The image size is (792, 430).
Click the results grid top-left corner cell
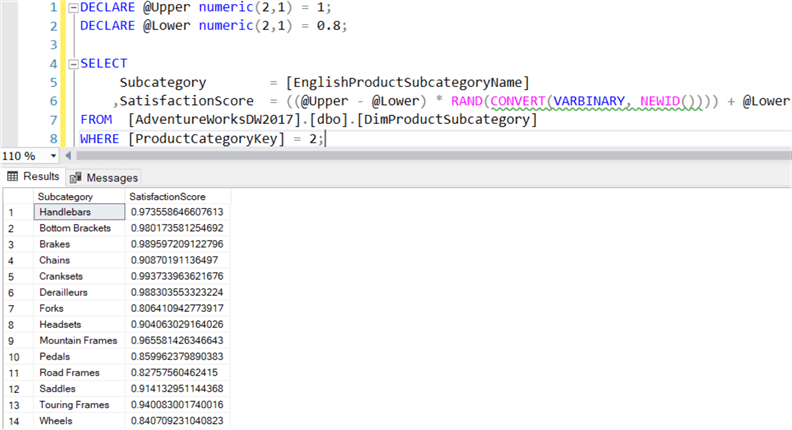coord(18,196)
